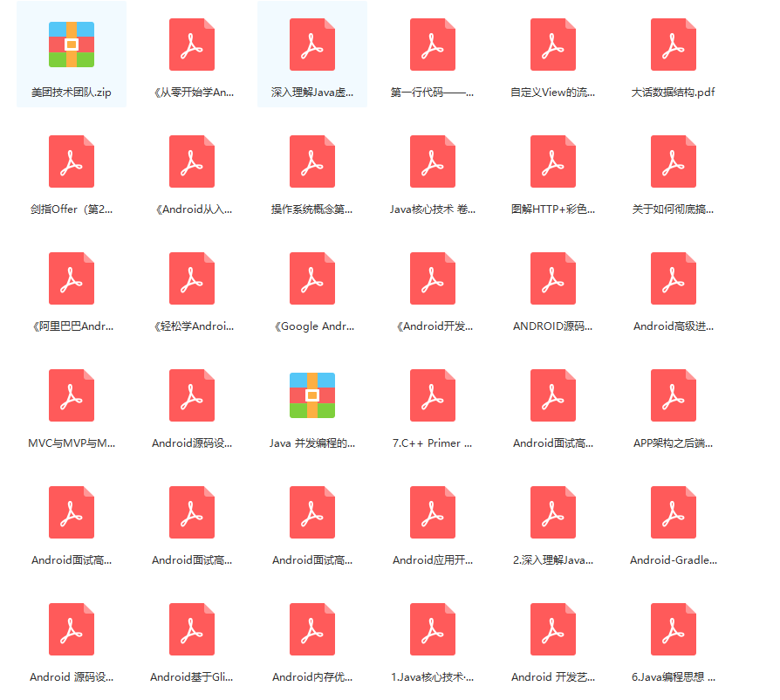Open the 操作系统概念第... PDF icon

click(311, 161)
